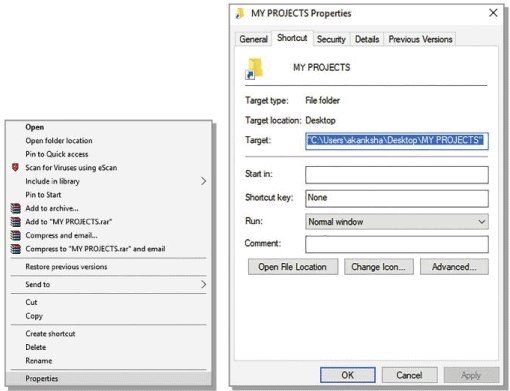Viewport: 510px width, 391px height.
Task: Click the Open File Location button
Action: tap(293, 267)
